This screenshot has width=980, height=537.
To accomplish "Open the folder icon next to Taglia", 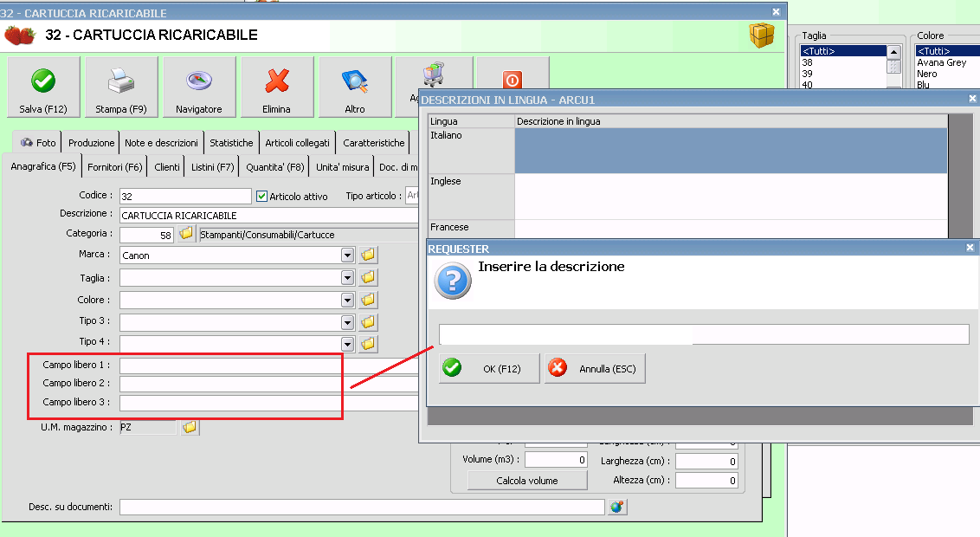I will (368, 277).
